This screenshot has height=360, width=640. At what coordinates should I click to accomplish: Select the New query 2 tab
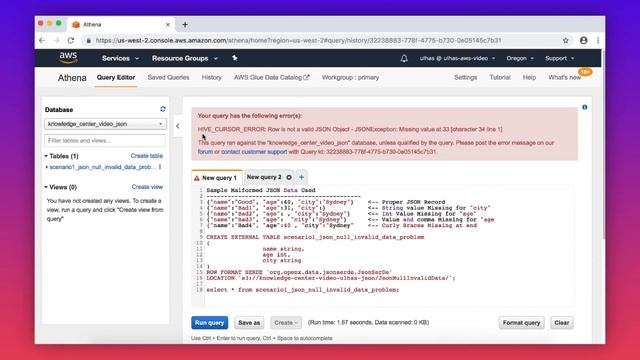[x=264, y=177]
